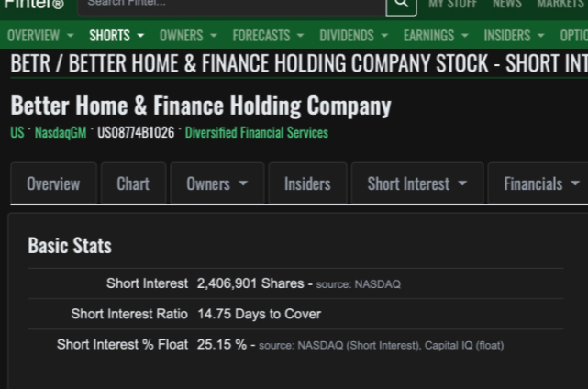Open the Short Interest tab dropdown
The width and height of the screenshot is (588, 389).
pos(417,183)
